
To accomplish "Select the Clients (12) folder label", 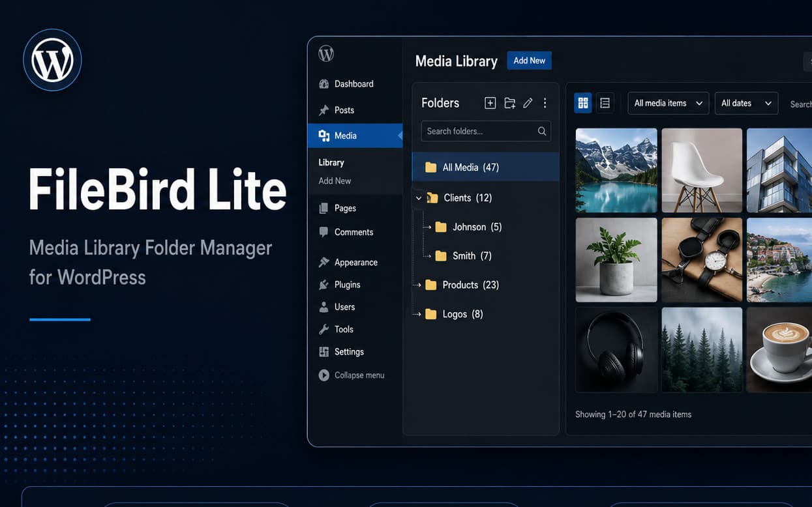I will pyautogui.click(x=468, y=197).
